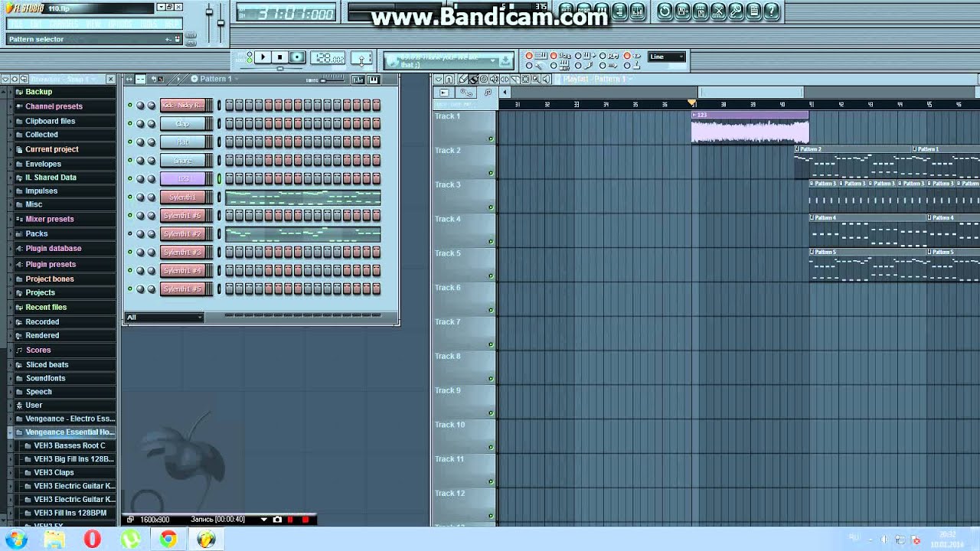The width and height of the screenshot is (980, 551).
Task: Start playback with the play button
Action: click(263, 57)
